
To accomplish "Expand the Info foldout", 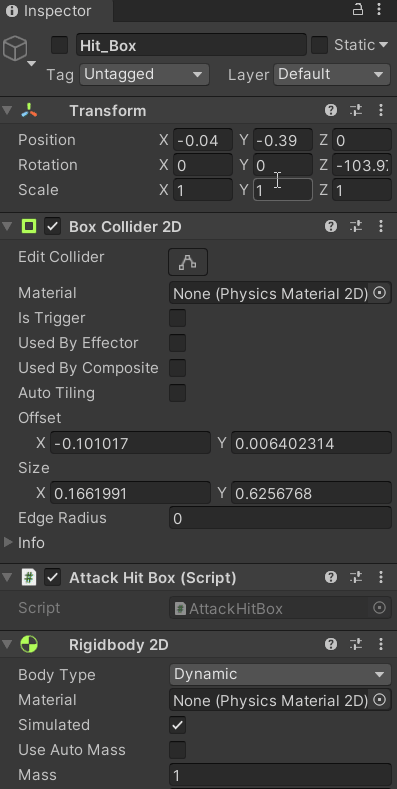I will click(8, 542).
